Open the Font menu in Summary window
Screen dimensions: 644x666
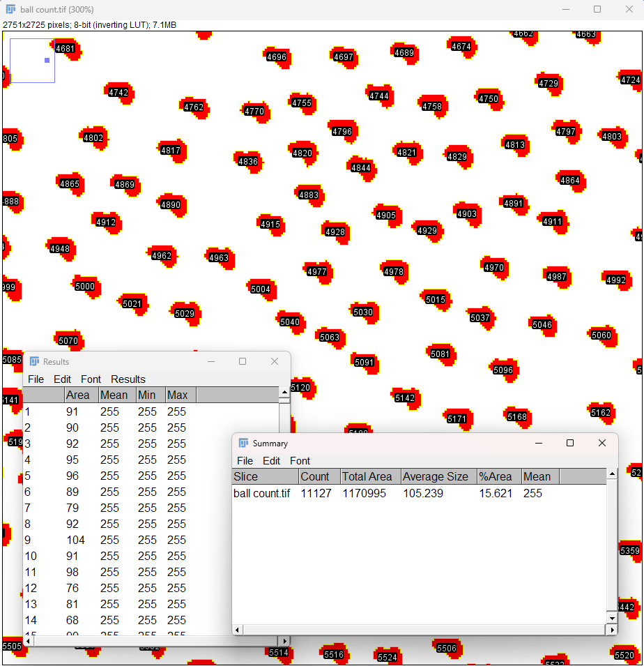point(300,461)
